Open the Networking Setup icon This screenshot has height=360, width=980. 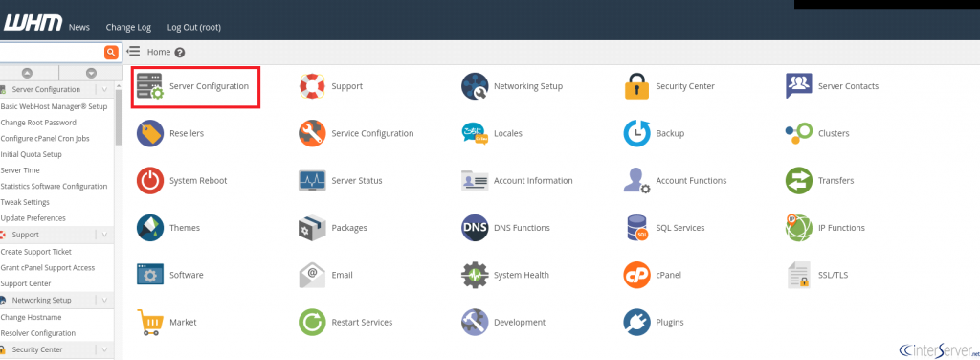point(475,86)
